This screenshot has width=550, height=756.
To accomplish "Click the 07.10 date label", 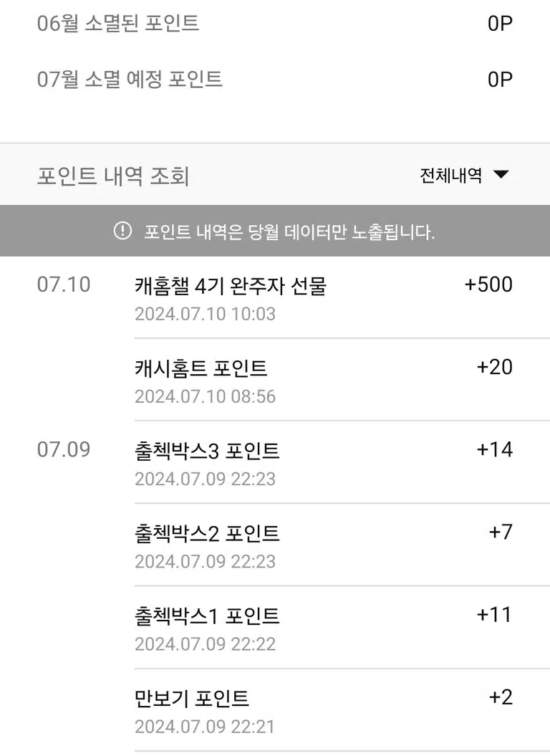I will (x=64, y=284).
